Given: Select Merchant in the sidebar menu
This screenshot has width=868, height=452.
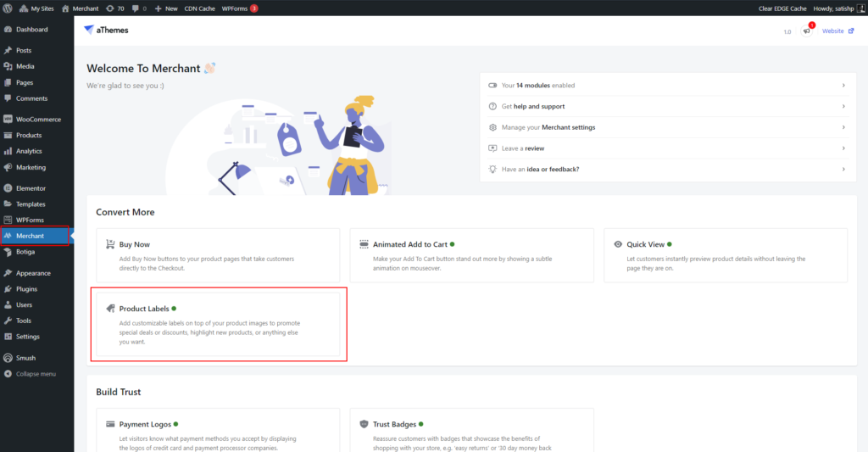Looking at the screenshot, I should coord(36,236).
